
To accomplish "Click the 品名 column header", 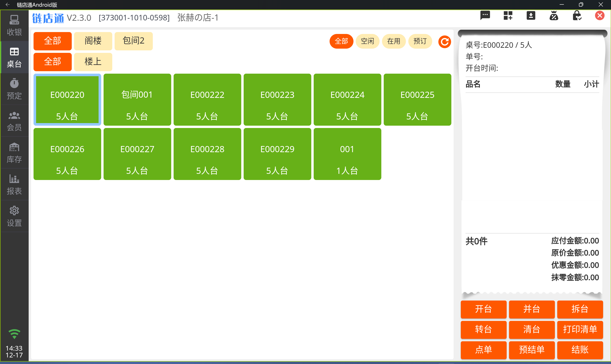I will (473, 84).
